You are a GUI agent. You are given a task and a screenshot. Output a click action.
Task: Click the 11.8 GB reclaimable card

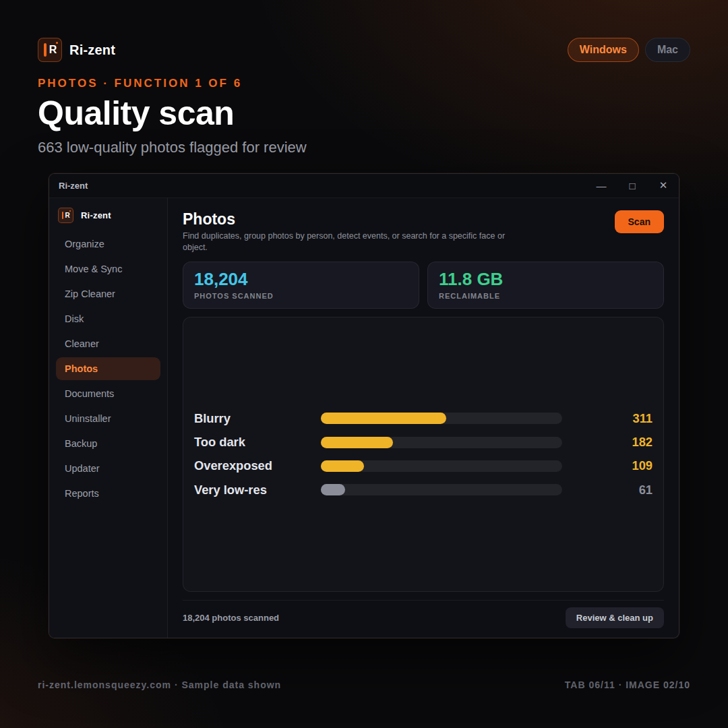[x=545, y=285]
